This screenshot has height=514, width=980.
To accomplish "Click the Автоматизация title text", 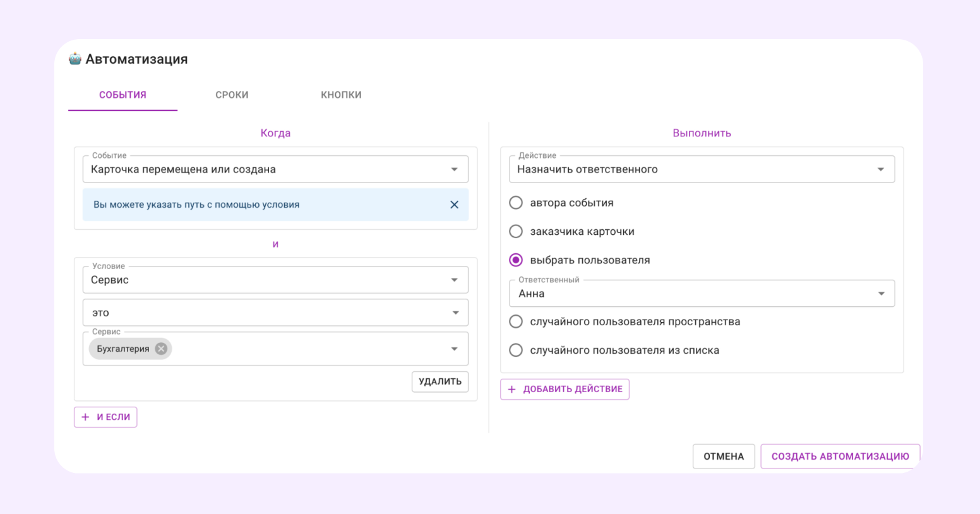I will 136,59.
